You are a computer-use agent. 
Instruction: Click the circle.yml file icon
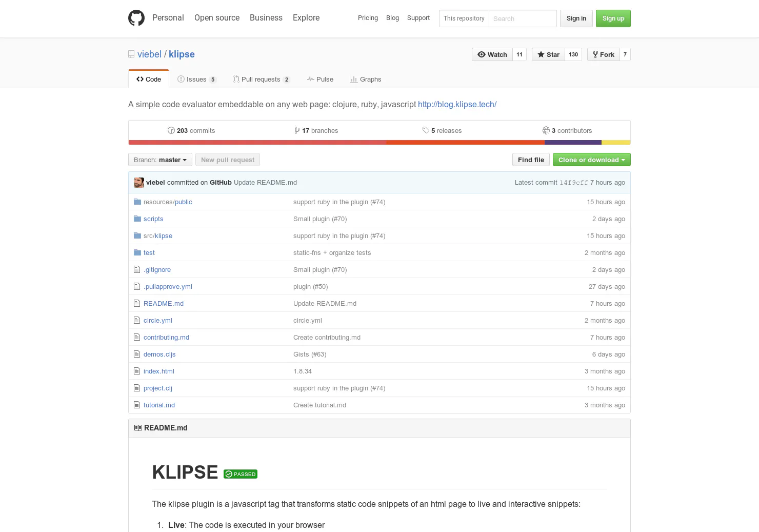[137, 320]
